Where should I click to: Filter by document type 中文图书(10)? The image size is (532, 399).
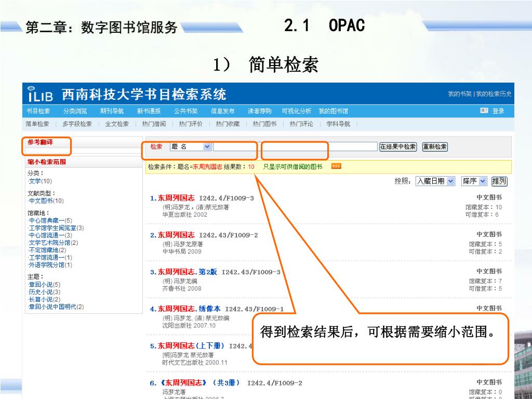(x=46, y=201)
